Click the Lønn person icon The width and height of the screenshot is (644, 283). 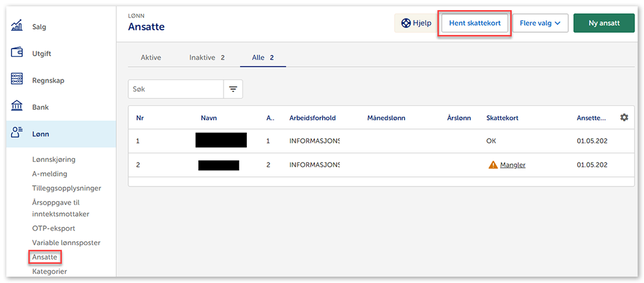17,133
